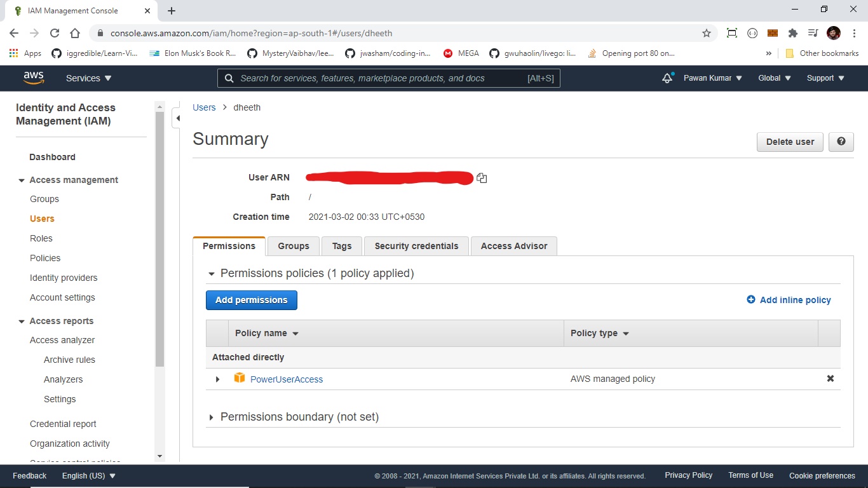The width and height of the screenshot is (868, 488).
Task: Click the PowerUserAccess policy box icon
Action: [x=240, y=378]
